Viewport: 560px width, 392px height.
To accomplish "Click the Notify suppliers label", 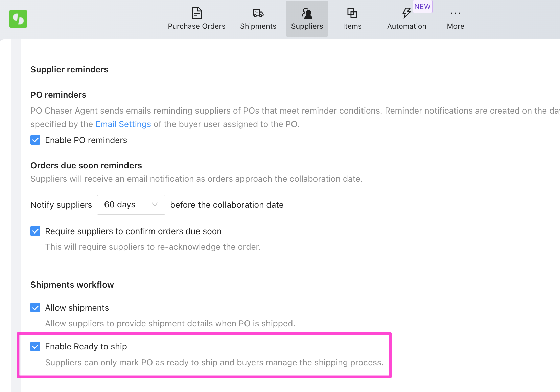I will pos(61,205).
